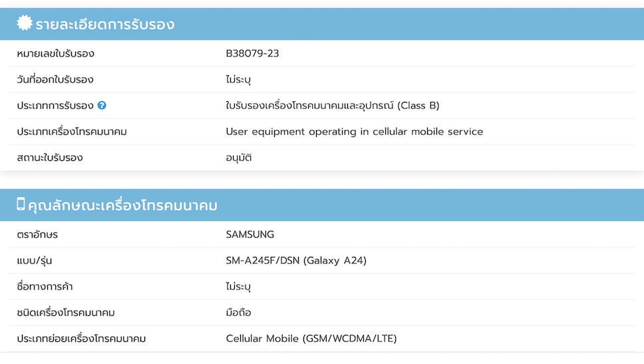Click the SAMSUNG brand value
This screenshot has height=364, width=644.
[249, 234]
